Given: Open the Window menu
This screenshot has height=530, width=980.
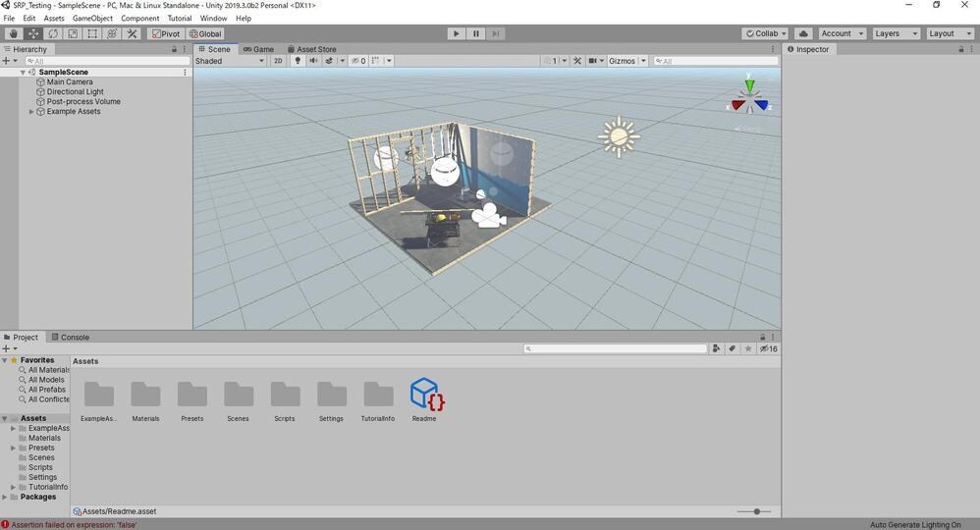Looking at the screenshot, I should [213, 18].
